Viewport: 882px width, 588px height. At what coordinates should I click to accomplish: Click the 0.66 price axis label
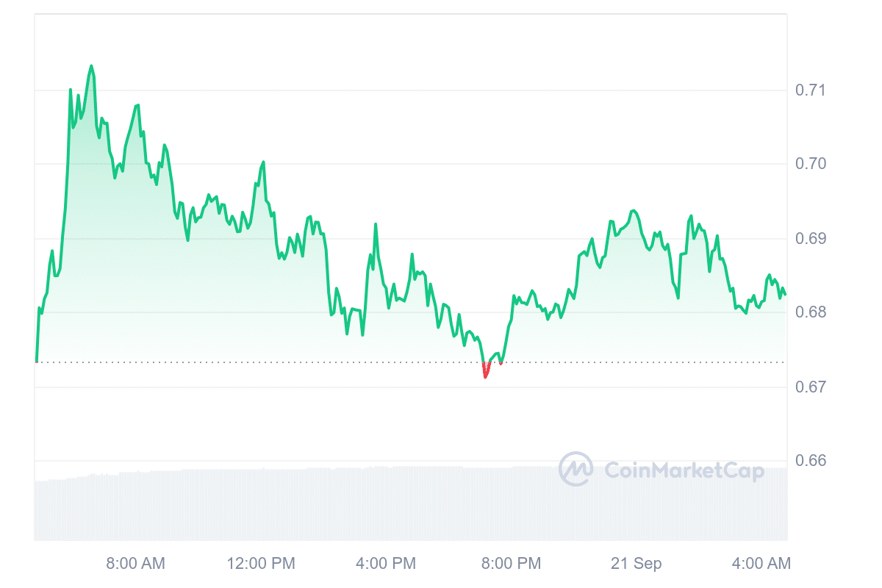pos(811,461)
